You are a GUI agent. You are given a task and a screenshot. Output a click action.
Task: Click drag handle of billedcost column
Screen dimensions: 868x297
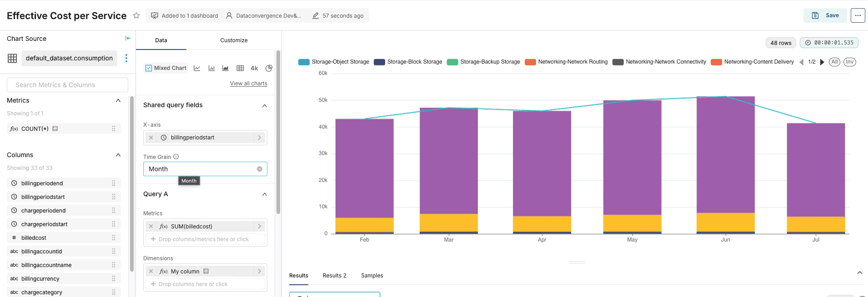coord(114,238)
